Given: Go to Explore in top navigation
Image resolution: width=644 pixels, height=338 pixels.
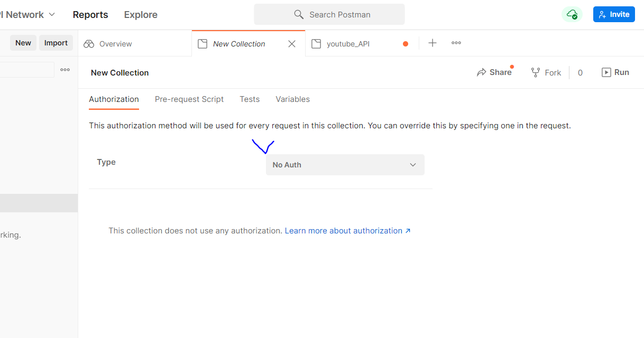Looking at the screenshot, I should point(141,15).
